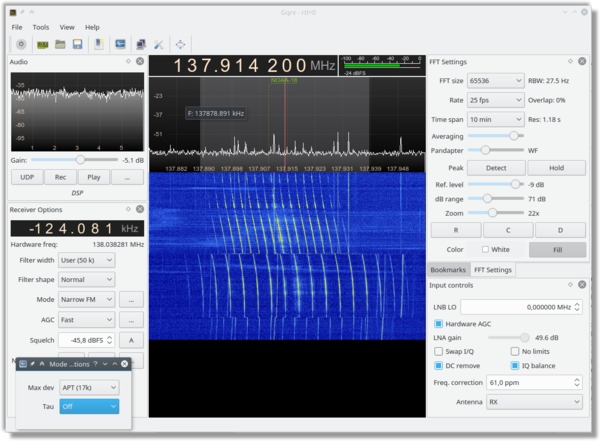Open the FFT size dropdown

[x=496, y=81]
